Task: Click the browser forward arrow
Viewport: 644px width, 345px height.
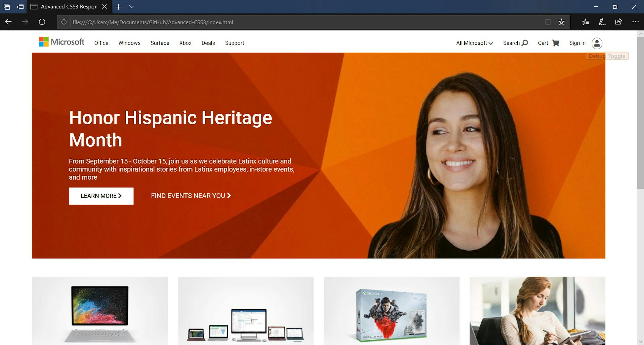Action: [x=25, y=22]
